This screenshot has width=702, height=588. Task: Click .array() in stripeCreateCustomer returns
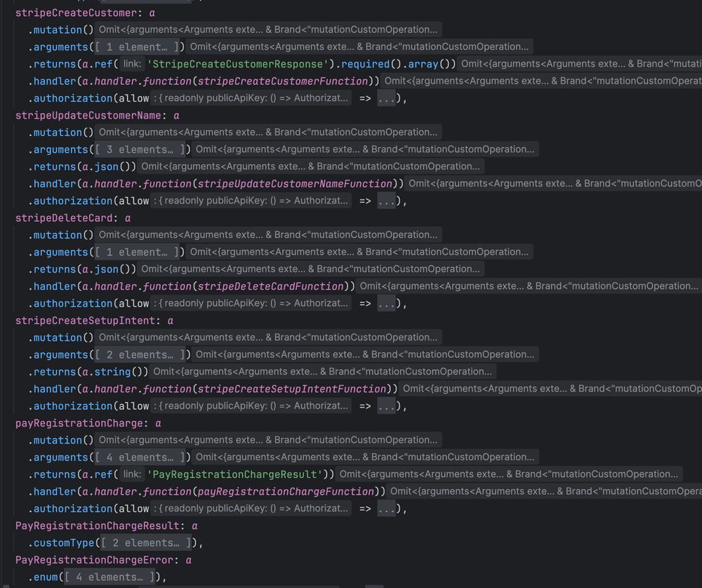tap(426, 65)
